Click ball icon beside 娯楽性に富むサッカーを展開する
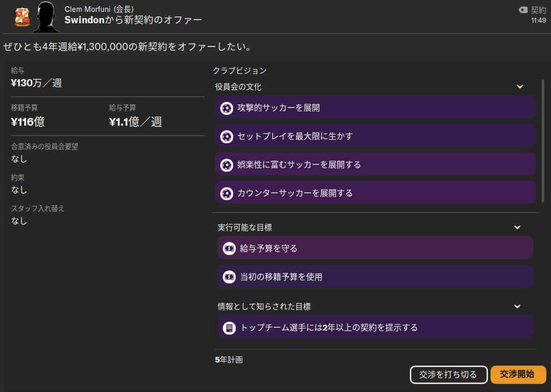Screen dimensions: 551x392 click(226, 165)
